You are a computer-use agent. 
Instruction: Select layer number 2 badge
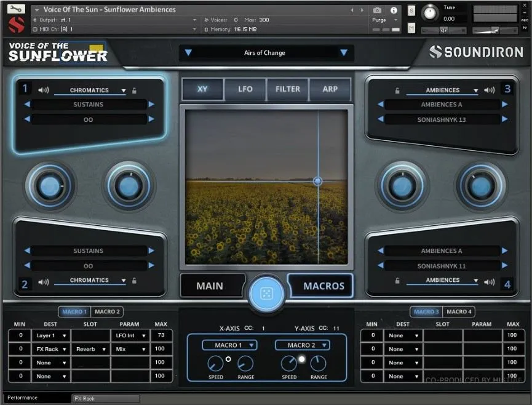25,284
